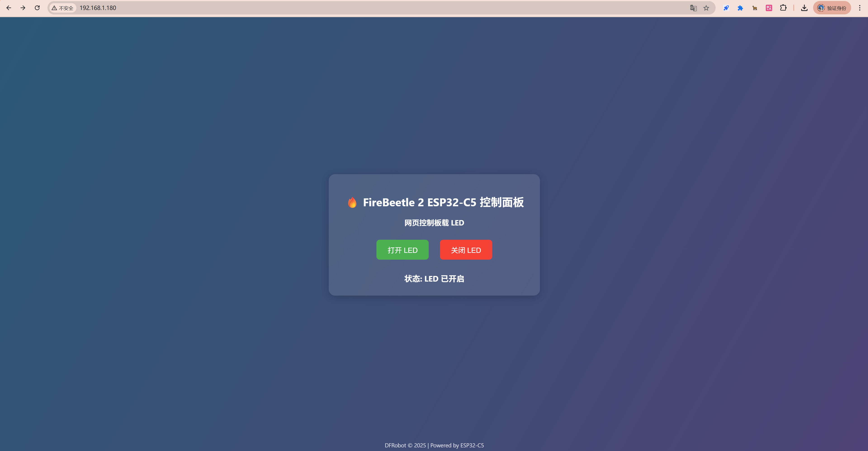Screen dimensions: 868x451
Task: Open the Google Translate page icon
Action: 693,8
